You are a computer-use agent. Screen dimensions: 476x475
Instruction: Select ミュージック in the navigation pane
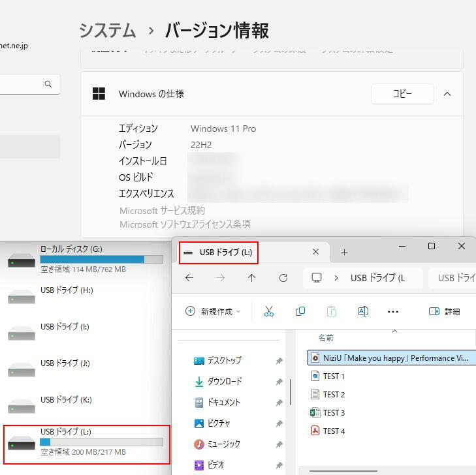coord(223,444)
